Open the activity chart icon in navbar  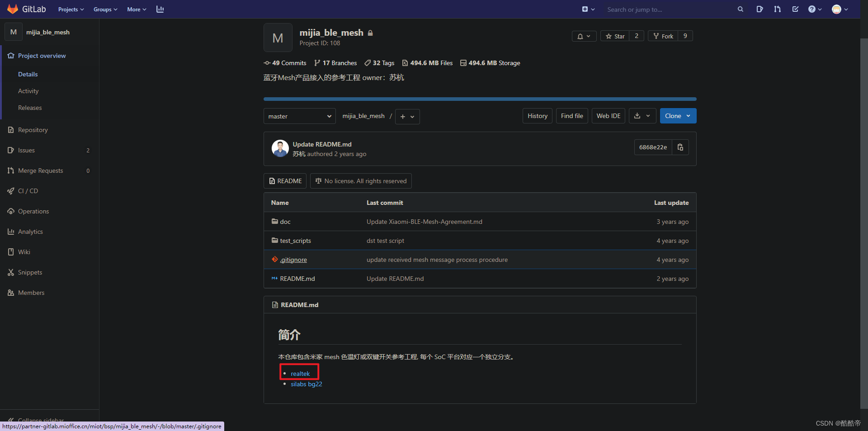[x=160, y=9]
